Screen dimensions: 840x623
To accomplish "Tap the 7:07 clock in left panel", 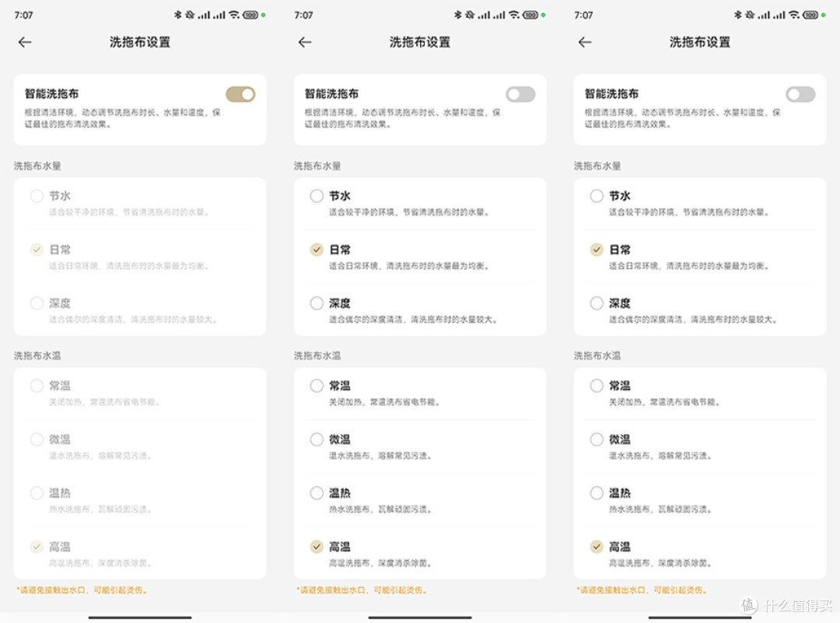I will click(x=23, y=15).
